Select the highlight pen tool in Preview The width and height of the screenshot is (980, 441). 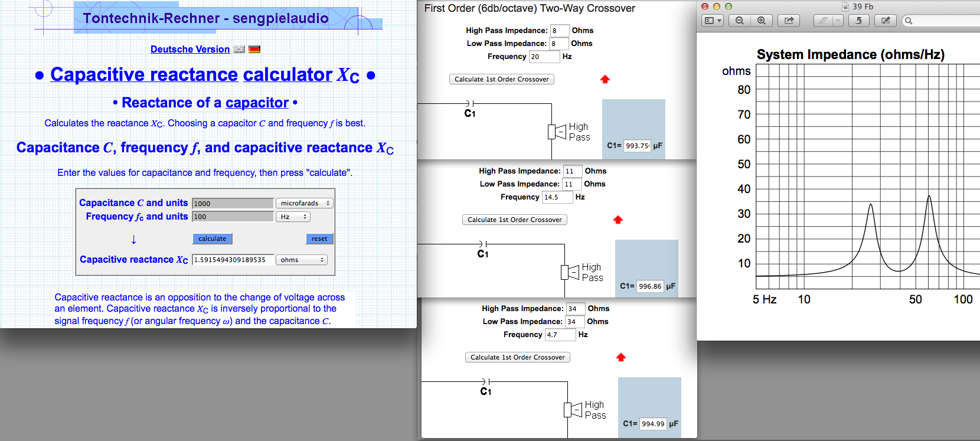point(823,21)
